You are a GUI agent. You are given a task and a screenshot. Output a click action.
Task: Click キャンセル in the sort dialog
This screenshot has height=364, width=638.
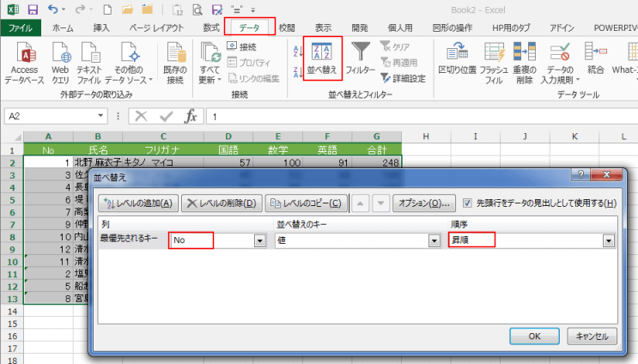[x=592, y=337]
